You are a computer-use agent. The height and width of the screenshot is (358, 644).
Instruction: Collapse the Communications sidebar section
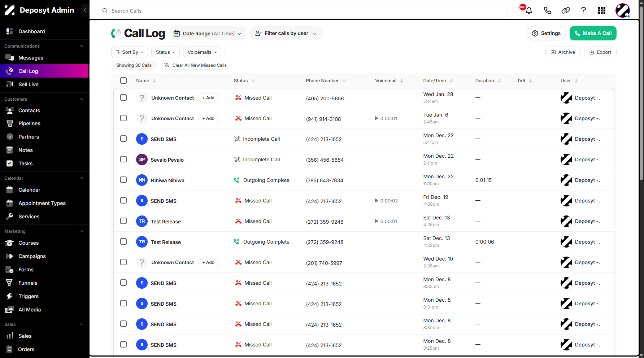click(81, 46)
